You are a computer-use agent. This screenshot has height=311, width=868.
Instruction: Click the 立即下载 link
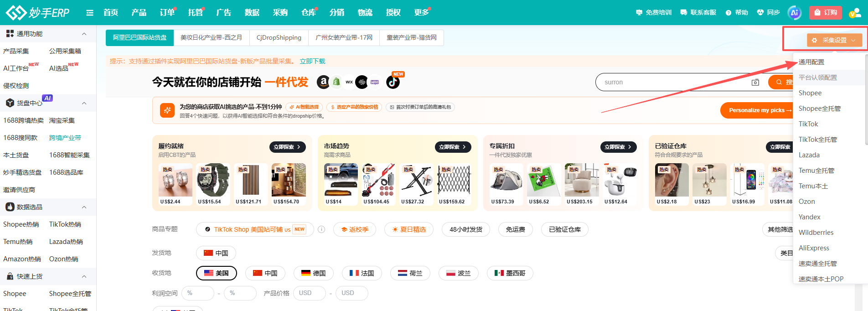[x=313, y=61]
